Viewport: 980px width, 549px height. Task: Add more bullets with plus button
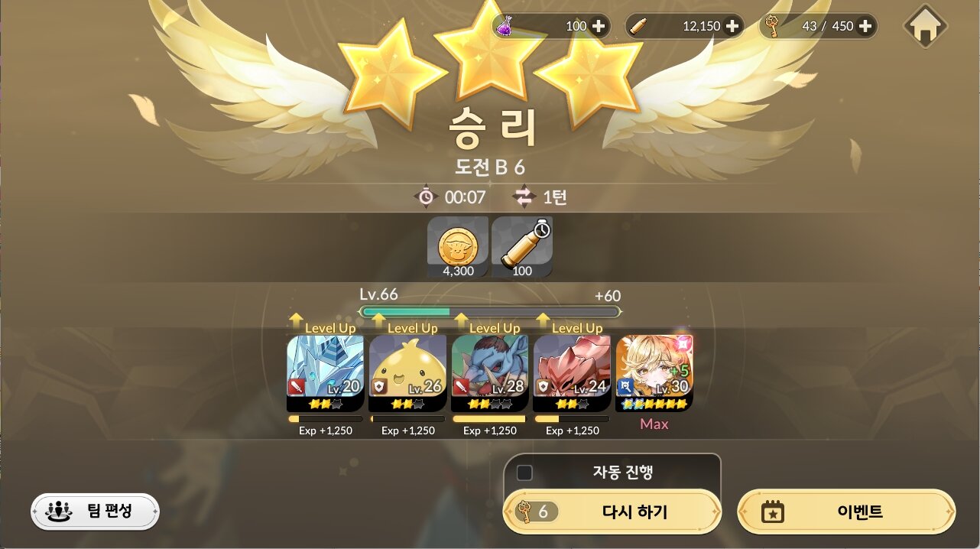tap(732, 26)
